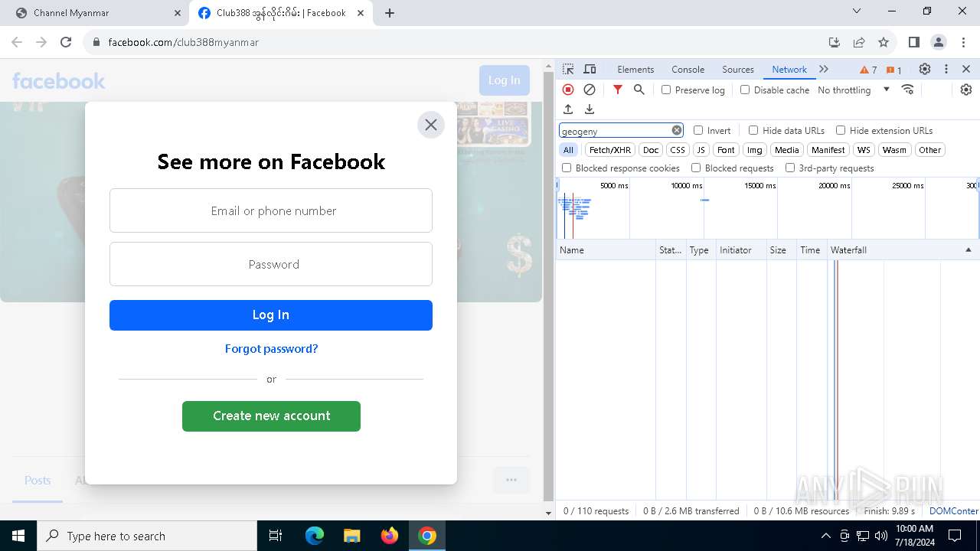Toggle the inspect element picker icon
980x551 pixels.
[x=568, y=69]
